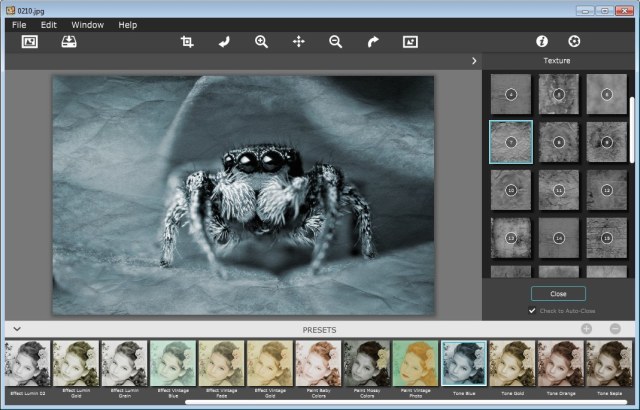Click the Zoom In magnifier icon

pos(261,42)
